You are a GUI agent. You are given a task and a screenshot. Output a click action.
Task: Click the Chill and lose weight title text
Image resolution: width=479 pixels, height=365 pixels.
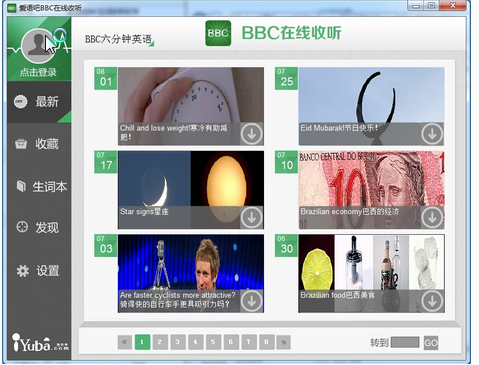[x=173, y=132]
